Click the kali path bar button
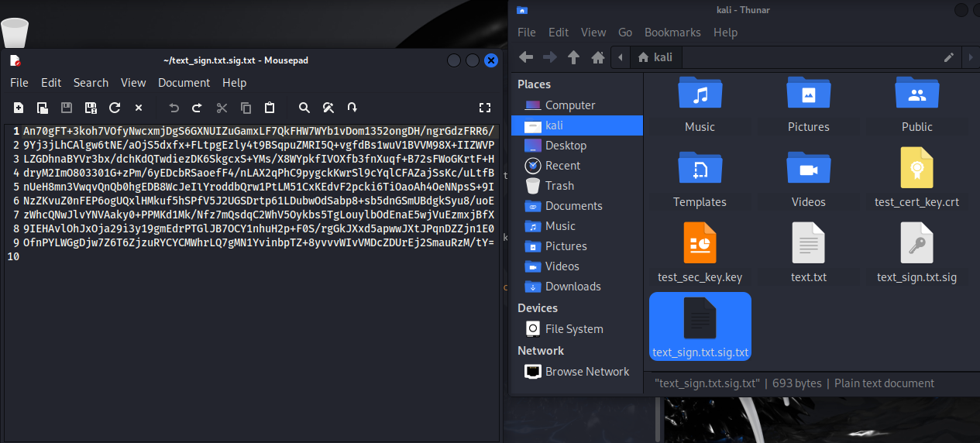The image size is (980, 443). tap(655, 57)
